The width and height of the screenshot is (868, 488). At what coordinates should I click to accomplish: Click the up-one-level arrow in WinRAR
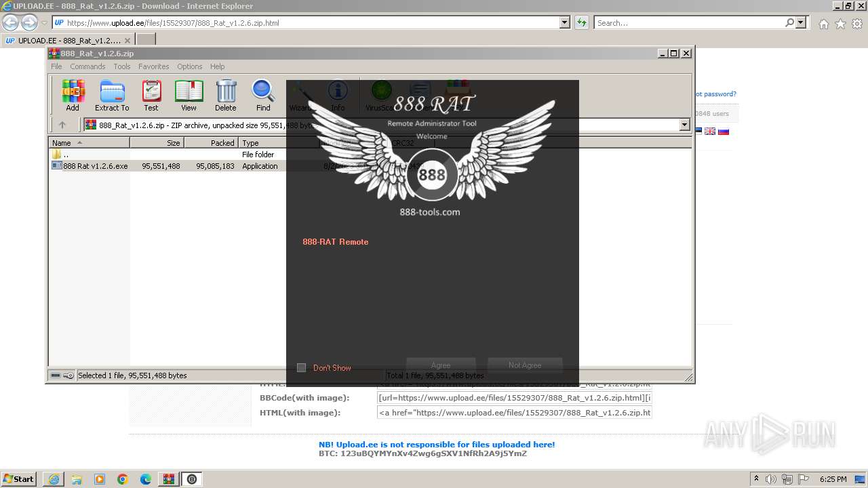point(62,125)
